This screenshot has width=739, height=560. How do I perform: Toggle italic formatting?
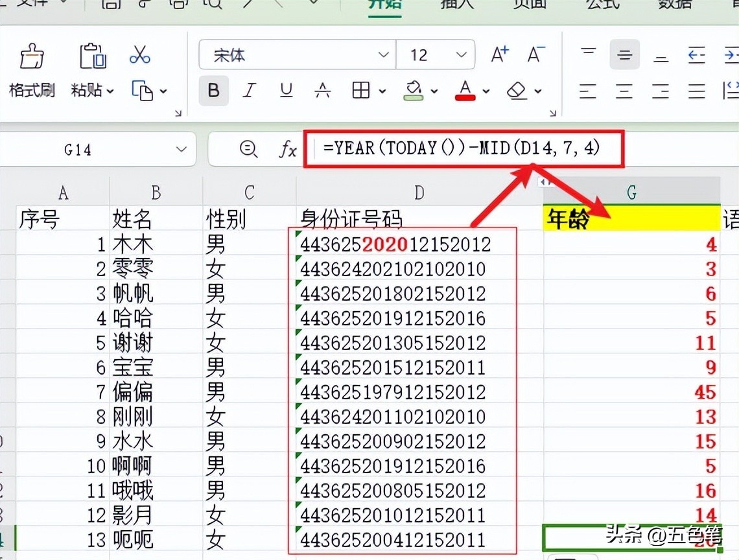(250, 91)
